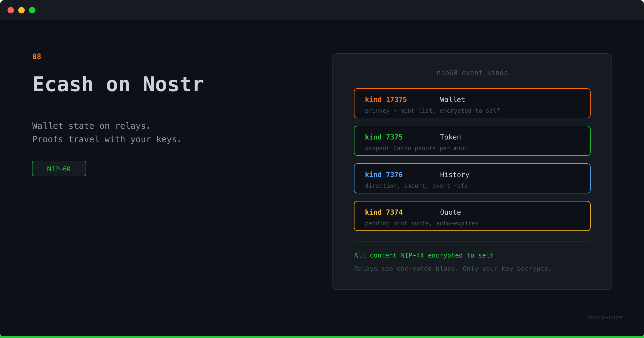Click the Ecash on Nostr title
The image size is (644, 338).
tap(118, 84)
